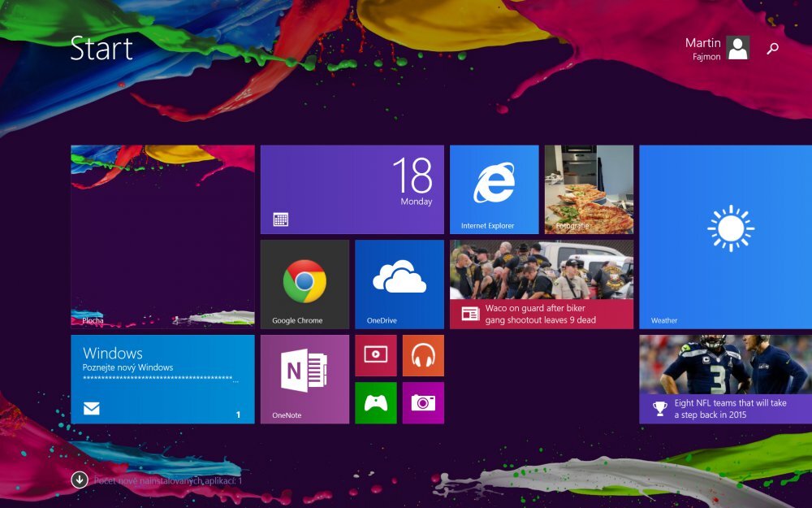The height and width of the screenshot is (508, 812).
Task: Open the Windows welcome mail tile
Action: click(161, 378)
